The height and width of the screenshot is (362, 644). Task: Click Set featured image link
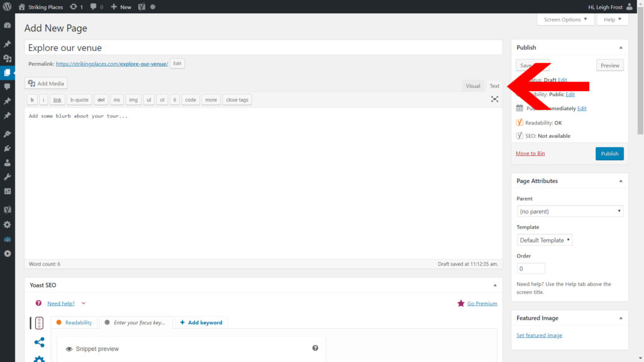pyautogui.click(x=539, y=336)
